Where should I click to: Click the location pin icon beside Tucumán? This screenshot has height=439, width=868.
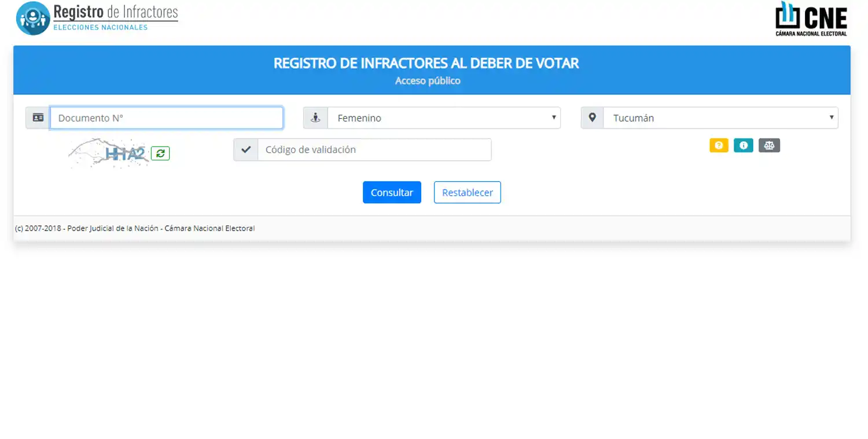(x=592, y=118)
